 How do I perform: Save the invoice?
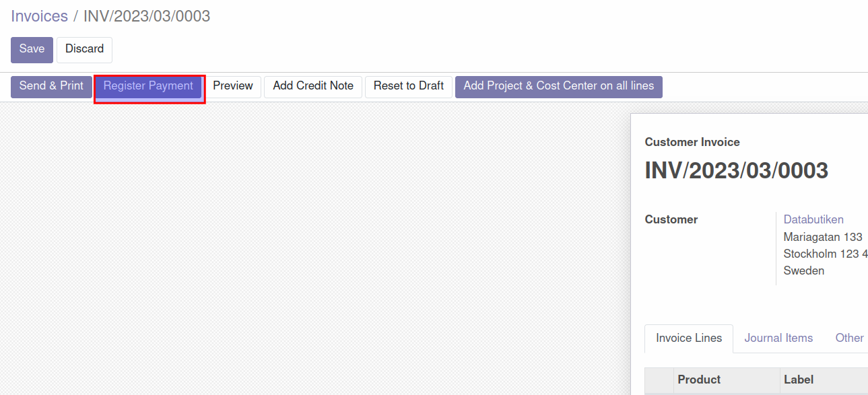coord(32,50)
